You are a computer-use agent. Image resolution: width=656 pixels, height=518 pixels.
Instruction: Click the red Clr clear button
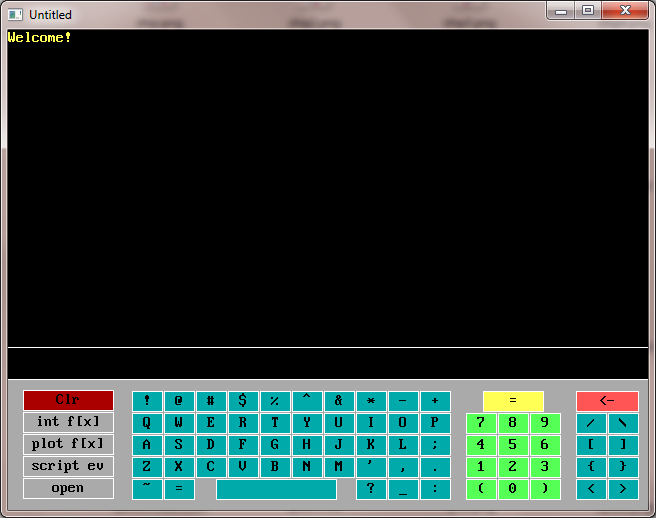pos(68,400)
